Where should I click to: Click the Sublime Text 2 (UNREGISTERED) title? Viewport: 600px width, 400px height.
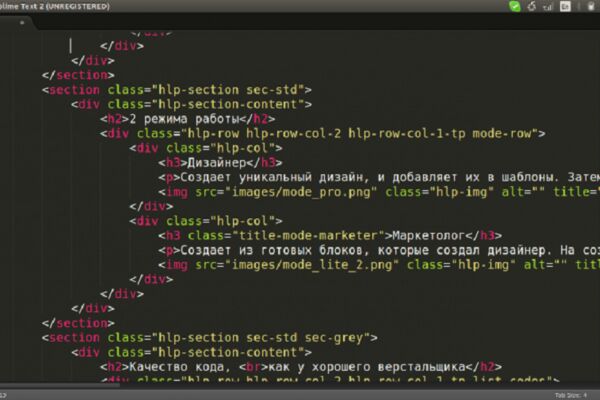55,6
